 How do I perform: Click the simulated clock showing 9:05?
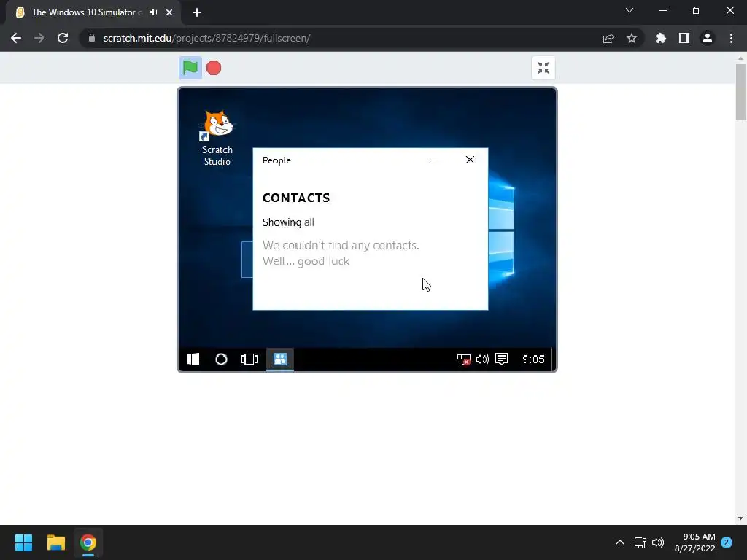click(533, 359)
